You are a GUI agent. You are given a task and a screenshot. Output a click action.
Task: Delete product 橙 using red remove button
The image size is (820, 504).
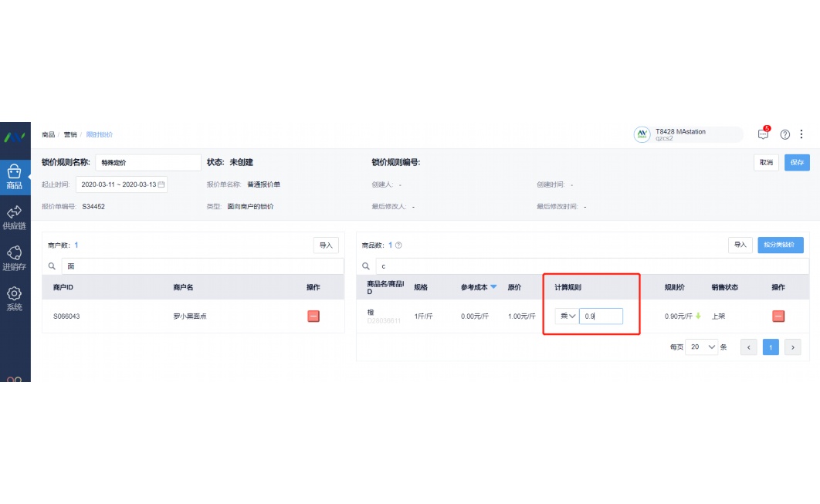point(778,316)
